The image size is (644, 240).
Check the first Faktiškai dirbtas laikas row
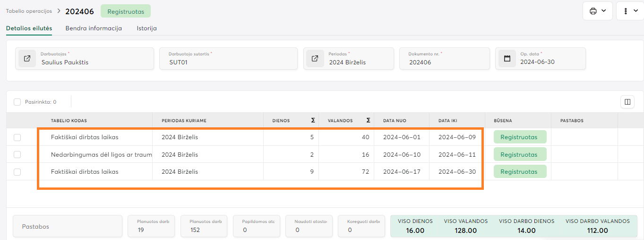coord(17,137)
